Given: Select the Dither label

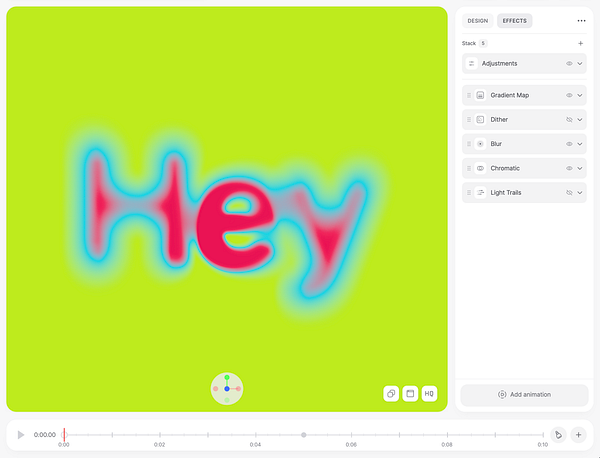Looking at the screenshot, I should pos(499,120).
